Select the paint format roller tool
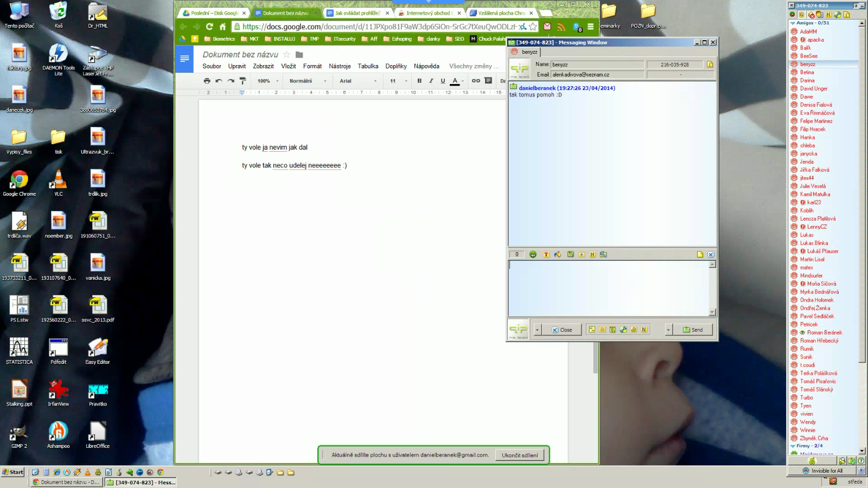The height and width of the screenshot is (488, 868). 242,81
